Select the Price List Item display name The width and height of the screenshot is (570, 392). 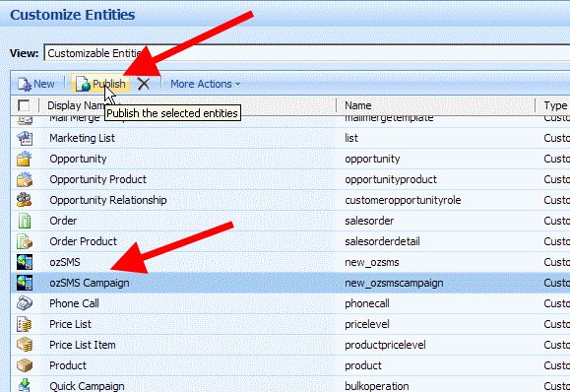click(83, 345)
